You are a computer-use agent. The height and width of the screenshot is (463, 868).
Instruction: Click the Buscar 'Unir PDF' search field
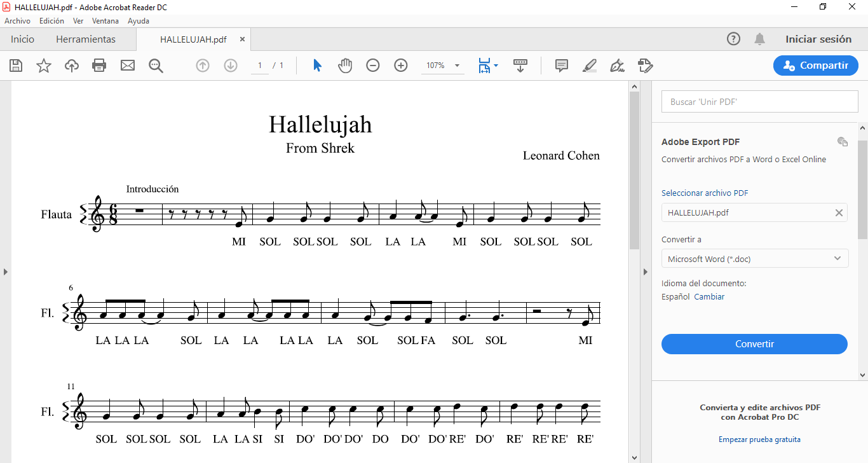point(759,102)
